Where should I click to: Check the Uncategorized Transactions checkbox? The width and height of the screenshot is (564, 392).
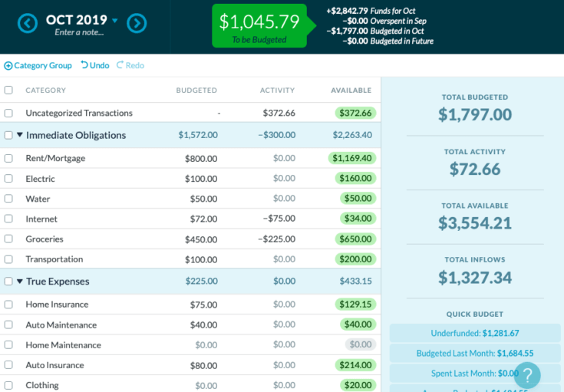(8, 113)
